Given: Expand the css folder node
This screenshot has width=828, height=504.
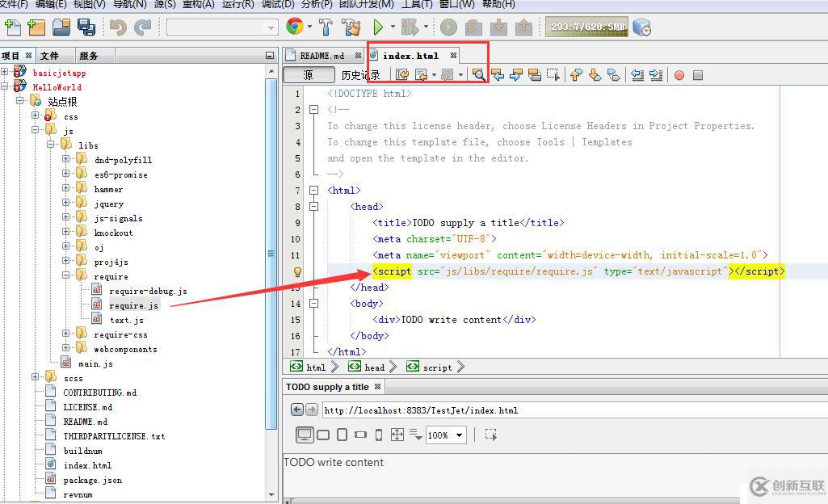Looking at the screenshot, I should (35, 115).
